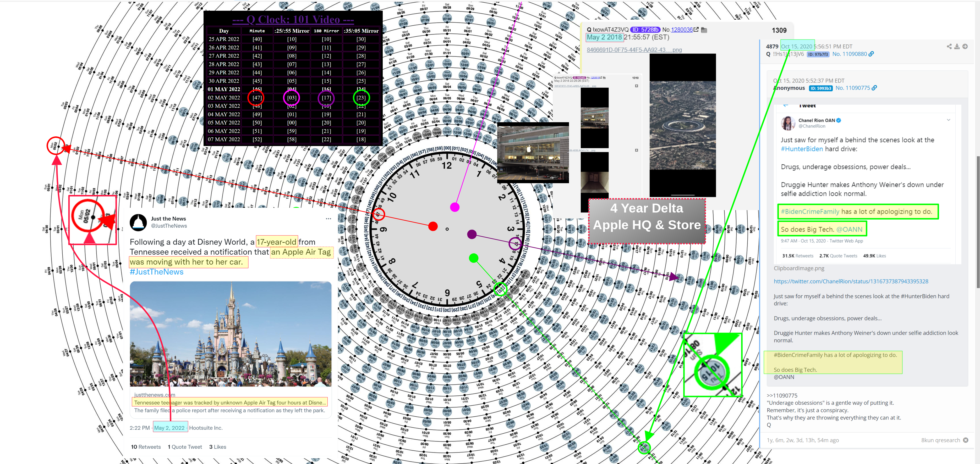This screenshot has height=464, width=980.
Task: Open post number link 1280616
Action: 595,77
